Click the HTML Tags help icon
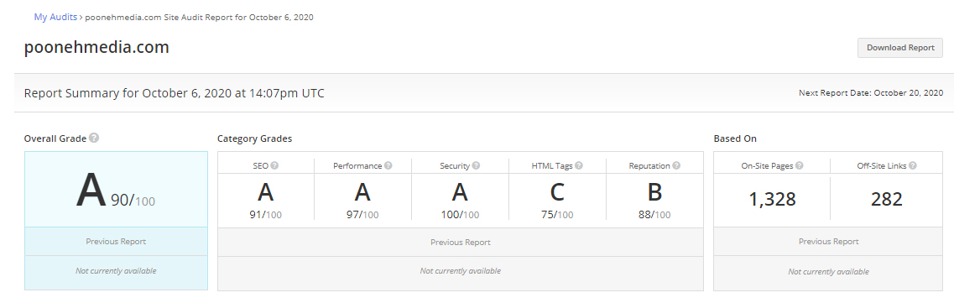Screen dimensions: 980x303 579,165
